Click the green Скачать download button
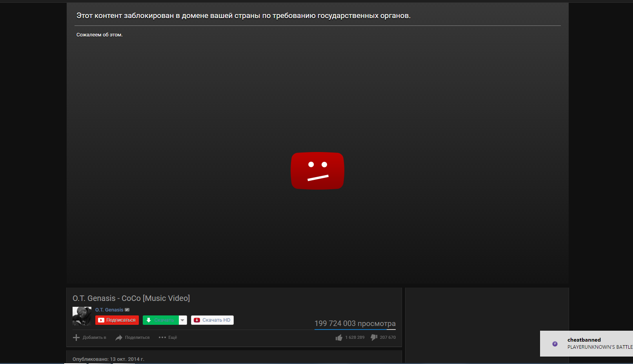This screenshot has width=633, height=364. coord(160,320)
